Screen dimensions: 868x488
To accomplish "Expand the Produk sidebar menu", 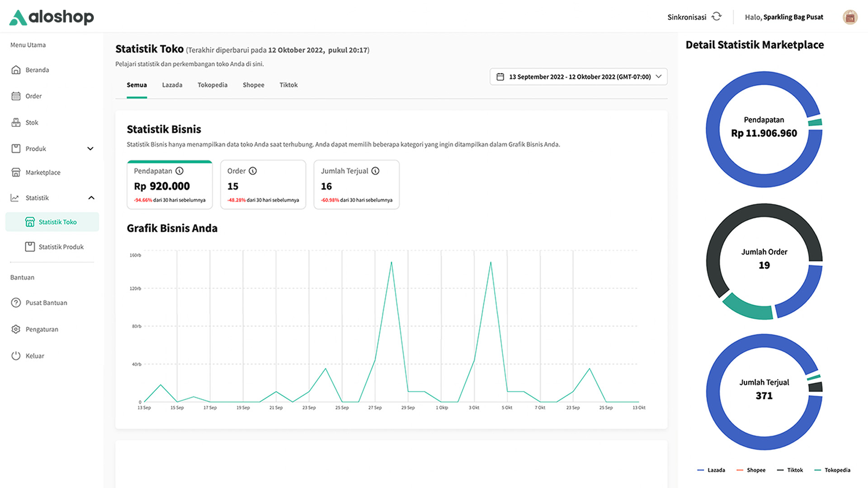I will pyautogui.click(x=90, y=148).
